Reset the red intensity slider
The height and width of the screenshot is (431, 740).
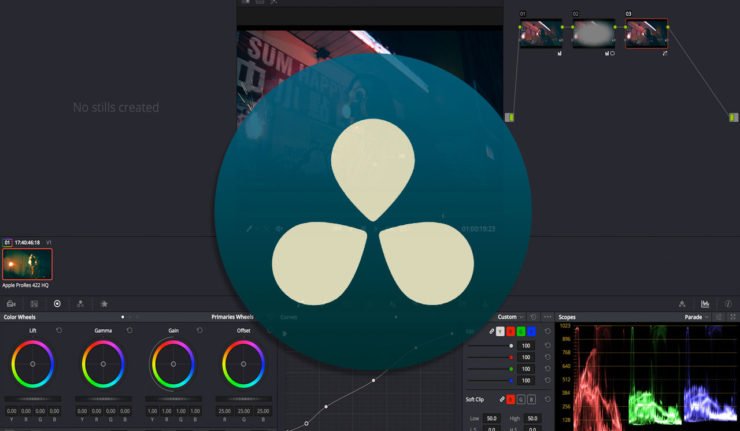tap(547, 357)
